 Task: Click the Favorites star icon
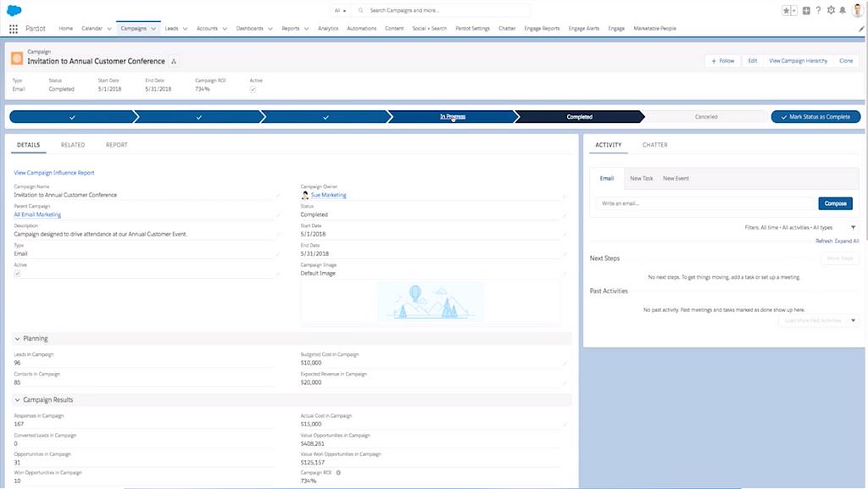click(x=786, y=11)
